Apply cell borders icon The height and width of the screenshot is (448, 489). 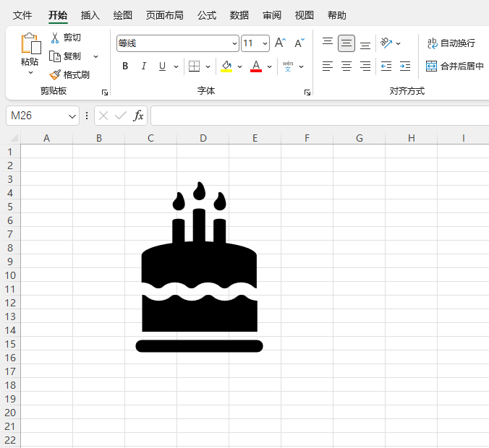coord(194,66)
